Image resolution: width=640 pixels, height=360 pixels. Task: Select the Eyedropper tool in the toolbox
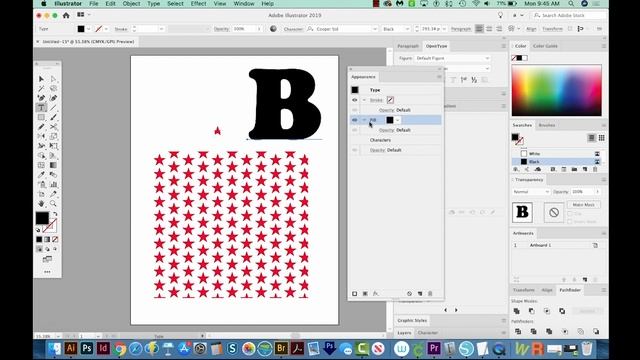pos(41,175)
